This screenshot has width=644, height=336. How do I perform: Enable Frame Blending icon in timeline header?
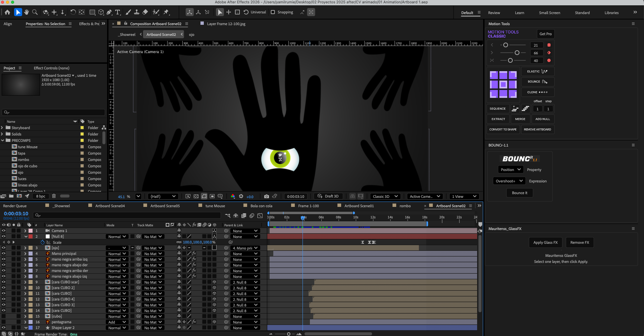pyautogui.click(x=244, y=216)
